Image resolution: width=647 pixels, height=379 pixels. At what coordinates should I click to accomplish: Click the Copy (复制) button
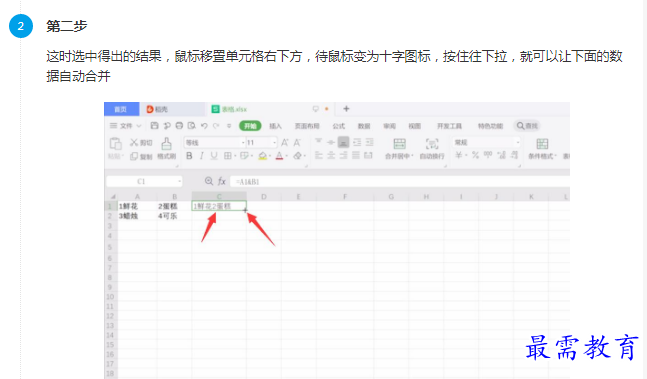(x=141, y=156)
